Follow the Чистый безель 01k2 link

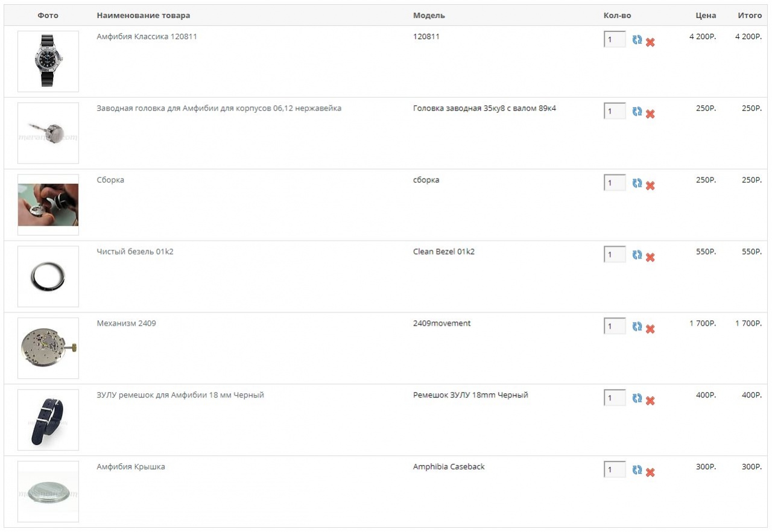point(135,252)
